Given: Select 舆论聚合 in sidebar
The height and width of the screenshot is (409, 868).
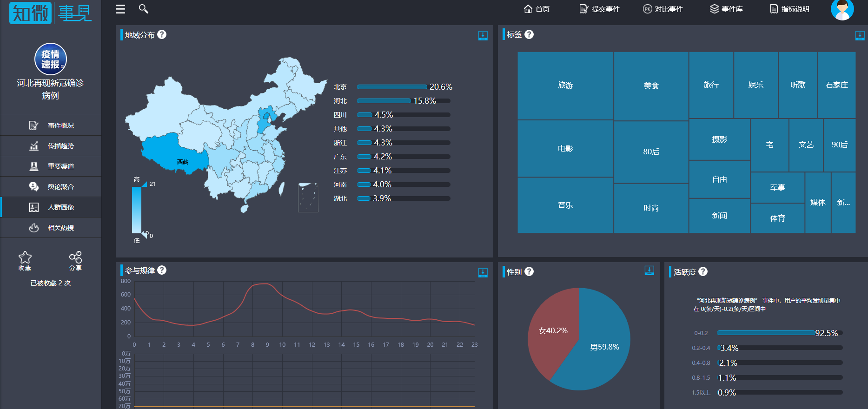Looking at the screenshot, I should pos(51,187).
